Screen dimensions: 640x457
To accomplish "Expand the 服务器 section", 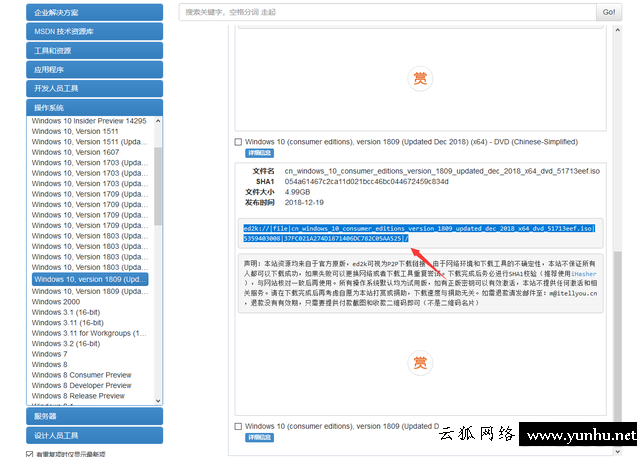I will [95, 416].
